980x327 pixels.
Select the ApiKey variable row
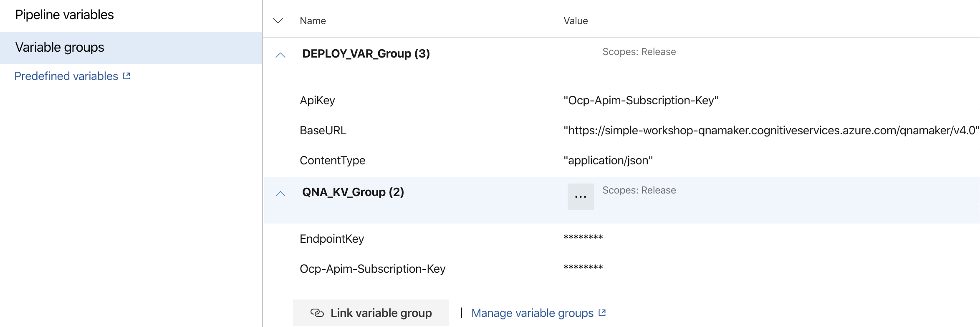coord(317,100)
